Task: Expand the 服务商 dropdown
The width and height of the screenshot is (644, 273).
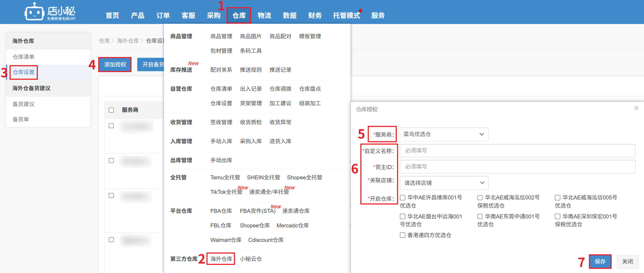Action: coord(444,134)
